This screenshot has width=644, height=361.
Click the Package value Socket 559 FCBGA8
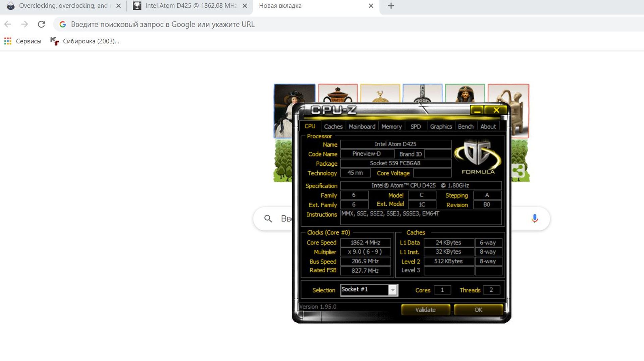click(x=396, y=163)
